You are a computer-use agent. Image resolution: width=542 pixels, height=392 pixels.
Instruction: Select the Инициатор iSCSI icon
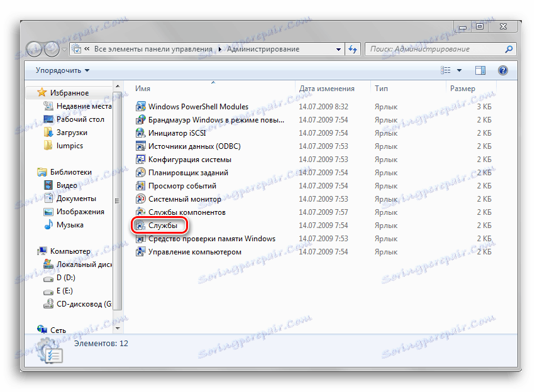(140, 133)
